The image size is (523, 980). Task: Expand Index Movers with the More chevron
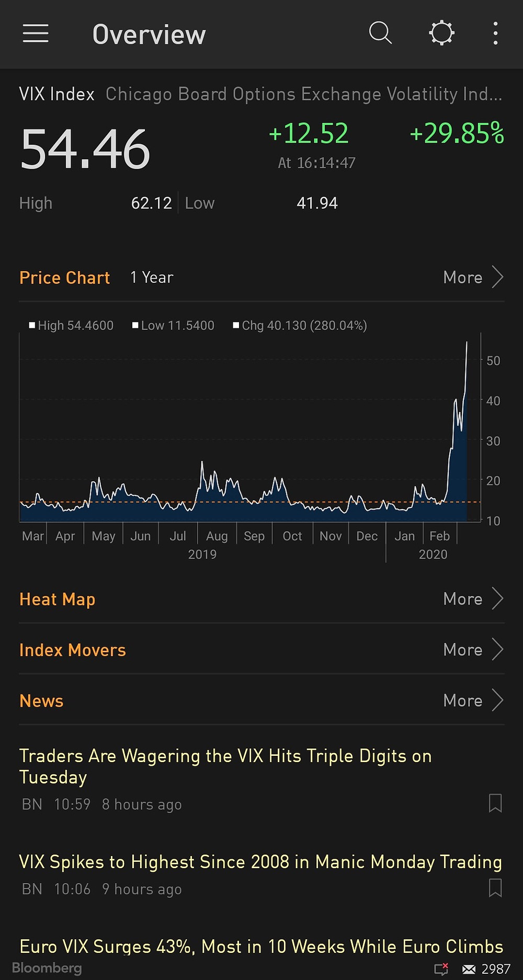(x=497, y=650)
